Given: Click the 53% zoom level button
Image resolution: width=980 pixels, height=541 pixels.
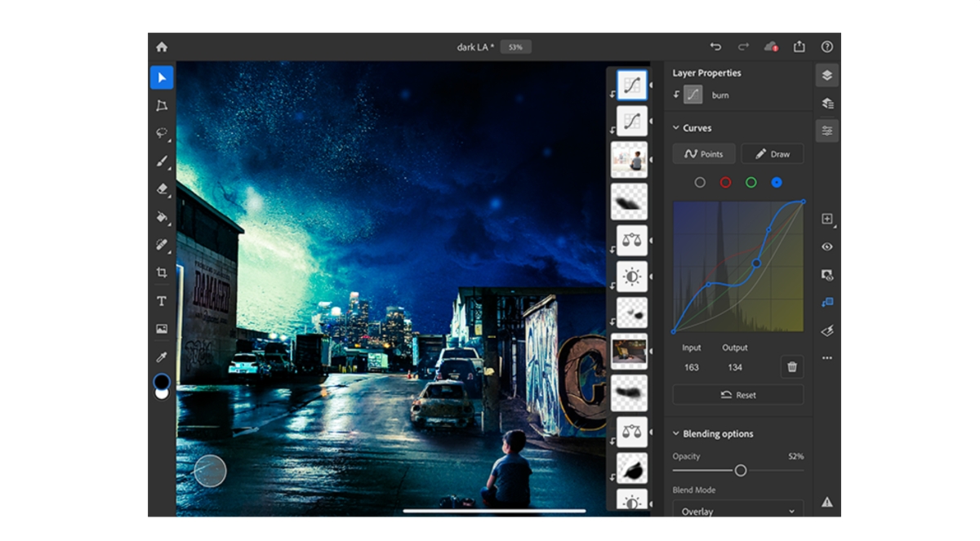Looking at the screenshot, I should tap(515, 47).
